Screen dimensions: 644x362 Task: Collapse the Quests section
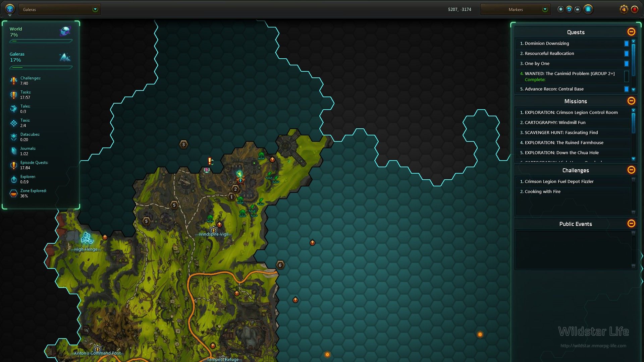[631, 32]
